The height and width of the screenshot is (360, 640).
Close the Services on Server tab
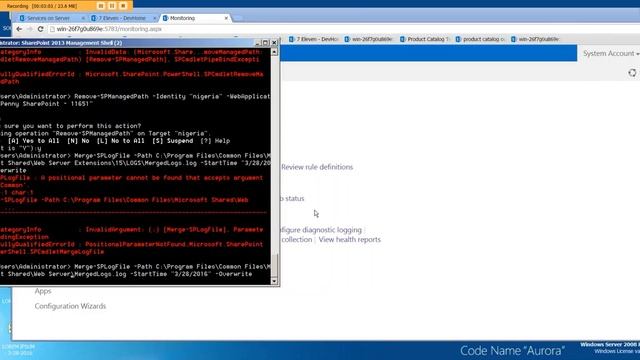[83, 18]
